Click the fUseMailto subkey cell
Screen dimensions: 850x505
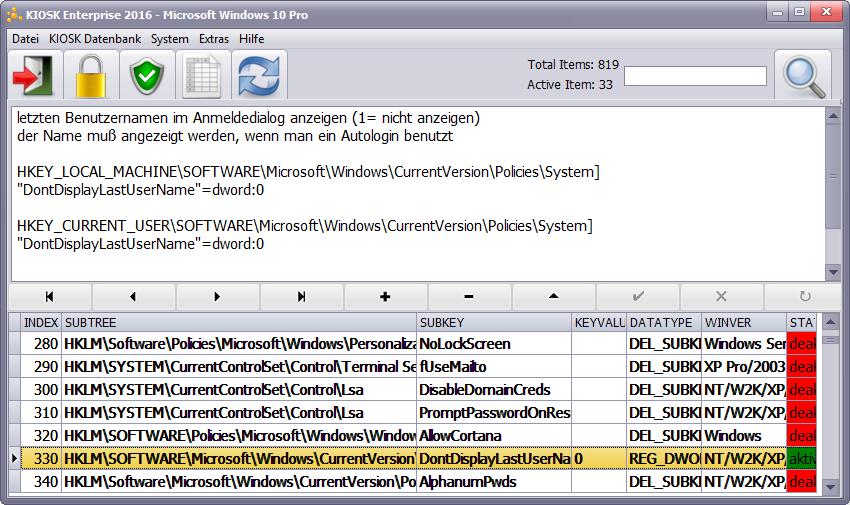click(x=494, y=367)
